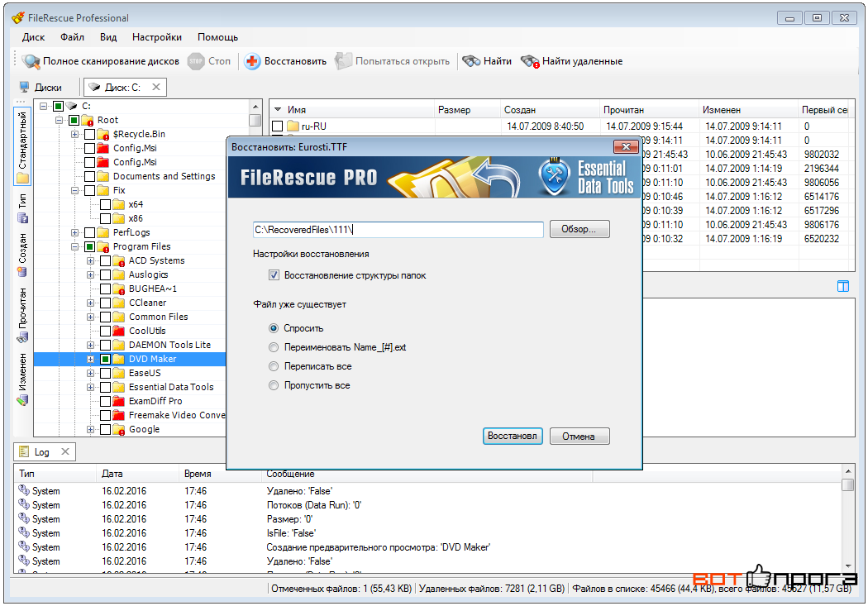The height and width of the screenshot is (606, 868).
Task: Sort file list by Размер column
Action: [x=467, y=110]
